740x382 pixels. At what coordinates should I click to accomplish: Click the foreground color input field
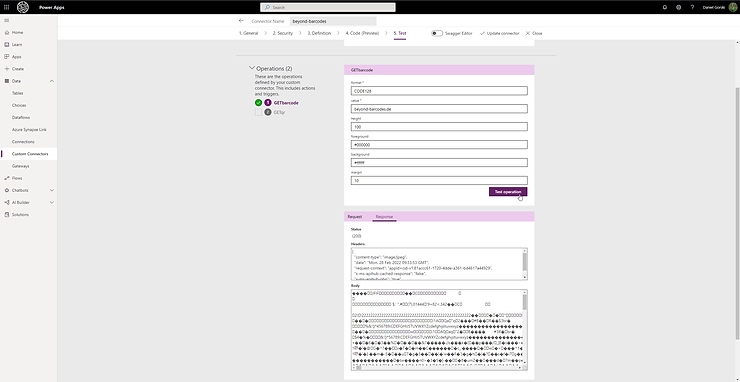(x=439, y=144)
